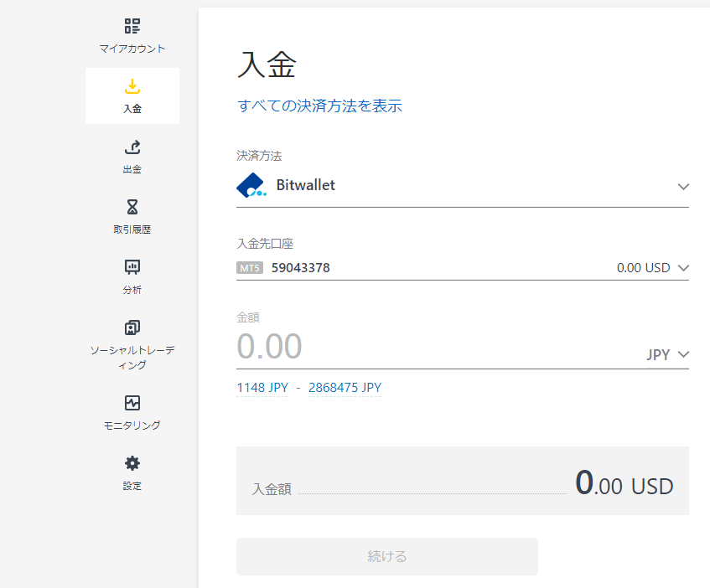Screen dimensions: 710x588
Task: Select the yellow deposit download icon
Action: coord(132,86)
